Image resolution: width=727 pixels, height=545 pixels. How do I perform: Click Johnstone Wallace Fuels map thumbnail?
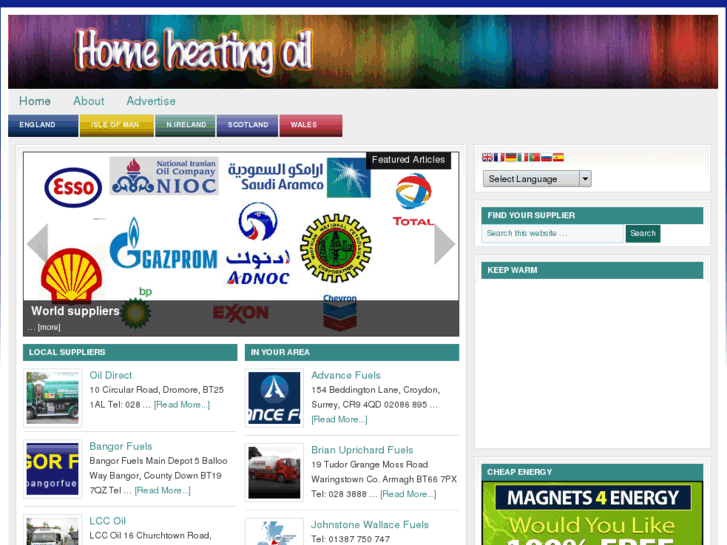pyautogui.click(x=274, y=532)
